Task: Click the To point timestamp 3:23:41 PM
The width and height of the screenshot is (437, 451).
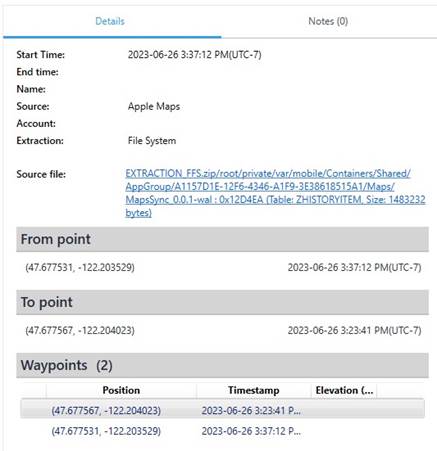Action: pos(354,330)
